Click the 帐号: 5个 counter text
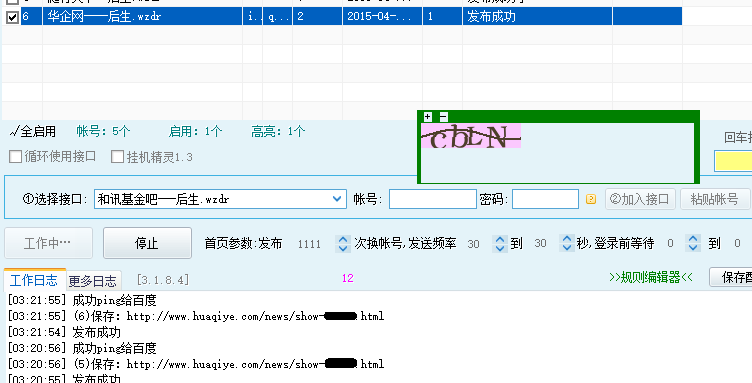 pyautogui.click(x=104, y=131)
